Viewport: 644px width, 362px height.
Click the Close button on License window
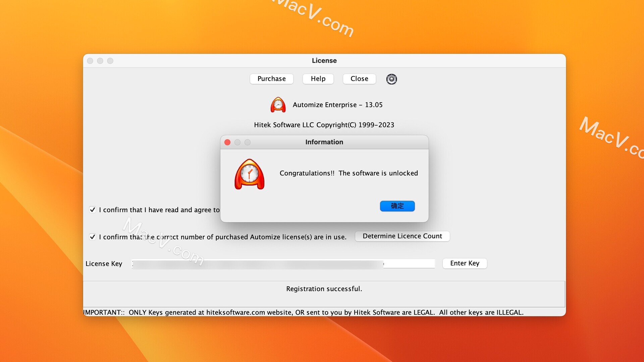coord(359,79)
